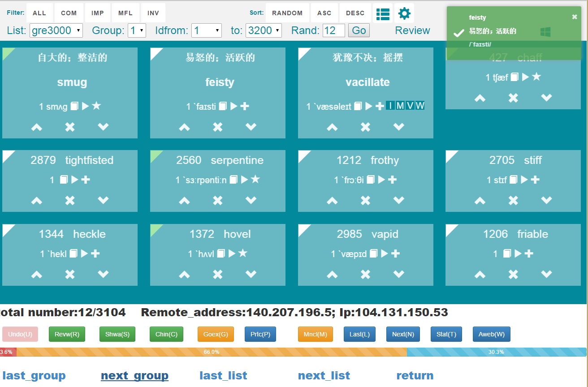The image size is (588, 387).
Task: Expand the List dropdown showing gre3000
Action: (56, 30)
